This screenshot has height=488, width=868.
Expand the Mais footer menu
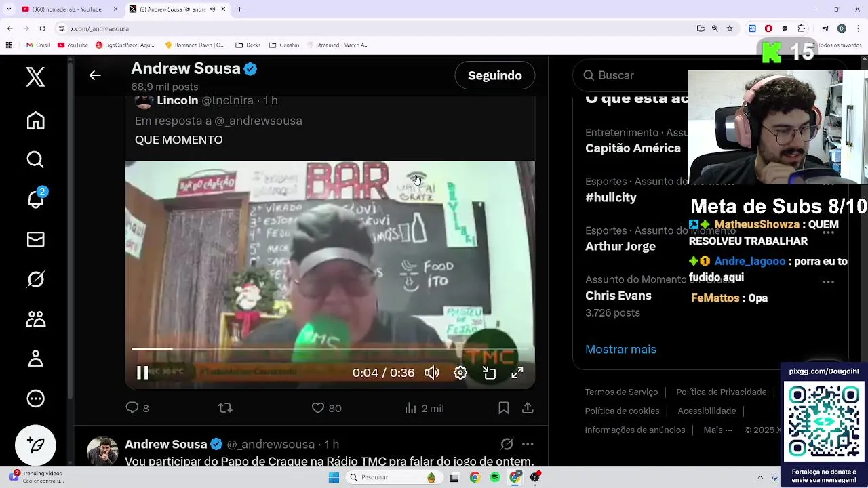pos(718,430)
